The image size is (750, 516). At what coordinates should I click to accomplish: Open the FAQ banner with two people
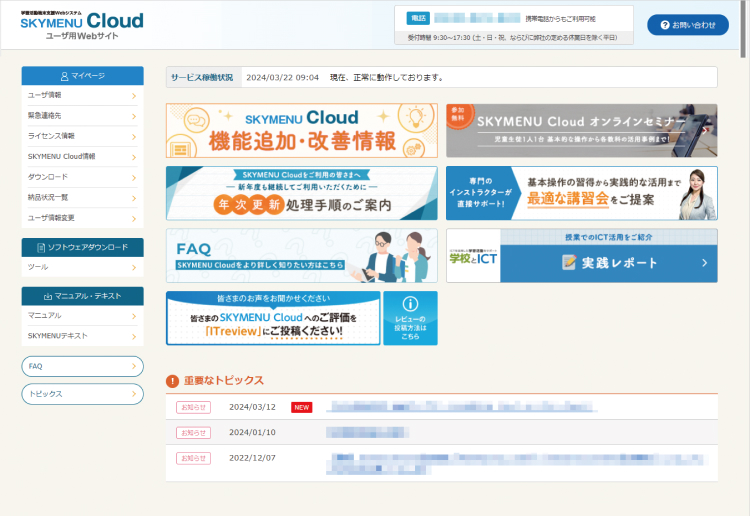point(302,255)
